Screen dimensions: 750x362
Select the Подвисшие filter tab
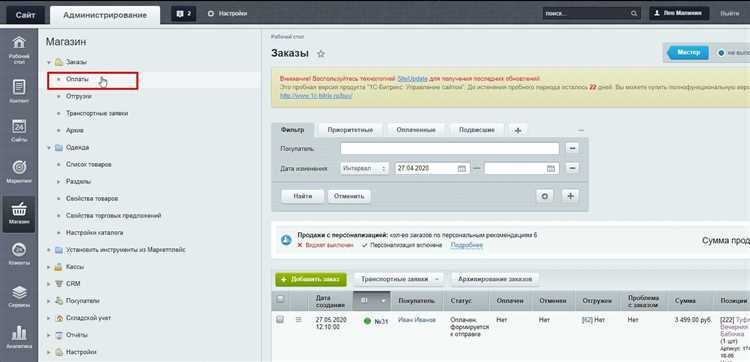click(x=477, y=130)
